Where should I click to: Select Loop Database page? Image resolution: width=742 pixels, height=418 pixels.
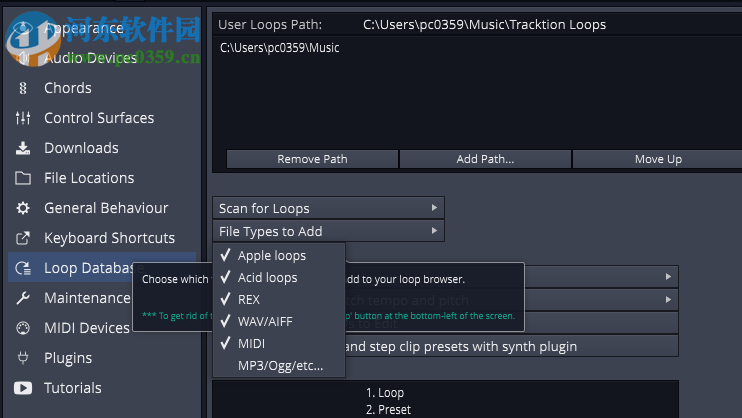[x=102, y=268]
